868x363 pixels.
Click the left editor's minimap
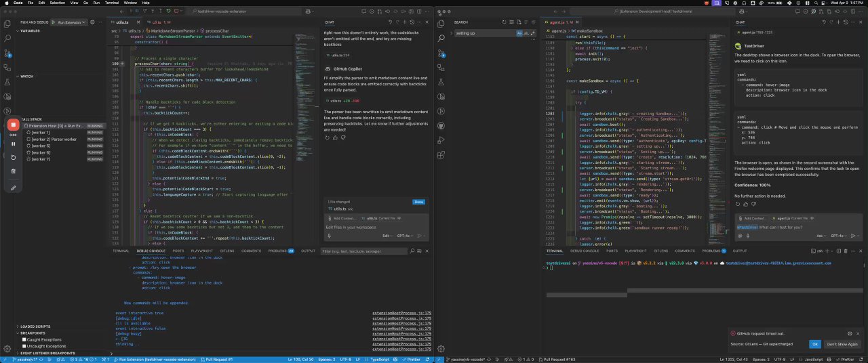304,102
